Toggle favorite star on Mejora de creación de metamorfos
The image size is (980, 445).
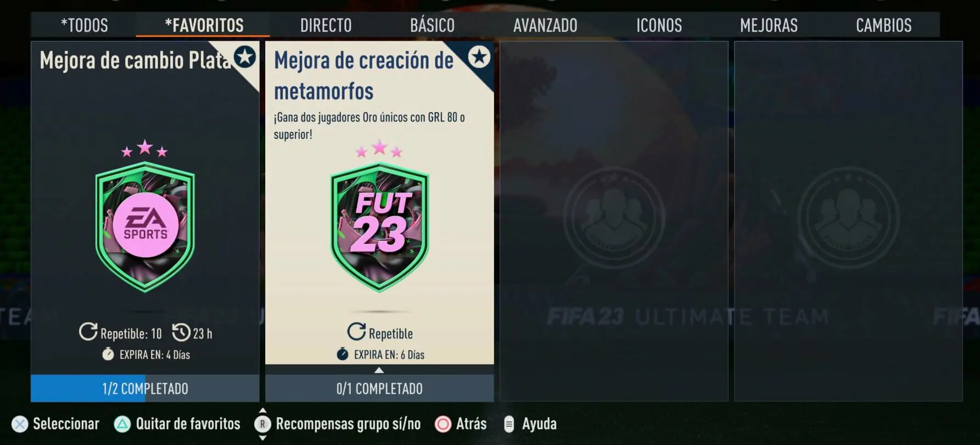pos(479,57)
